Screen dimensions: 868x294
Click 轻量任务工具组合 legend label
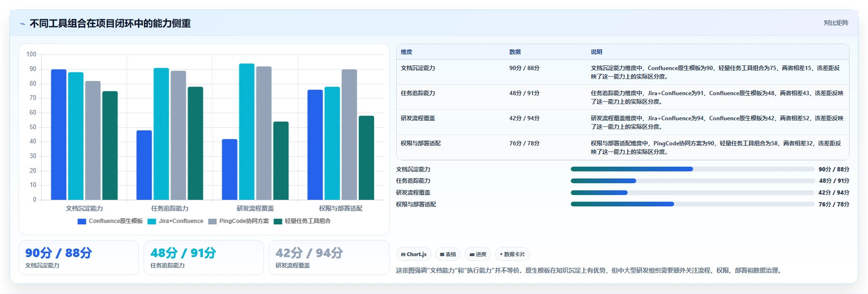click(x=308, y=221)
